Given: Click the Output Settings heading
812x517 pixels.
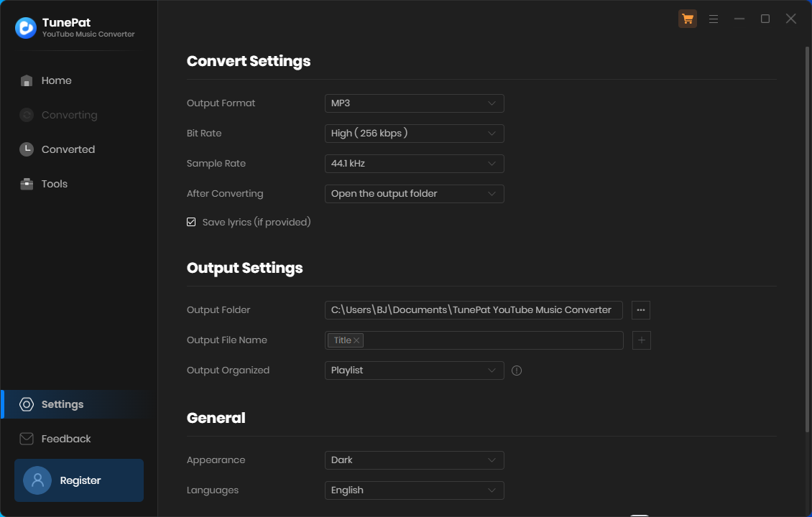Looking at the screenshot, I should tap(244, 268).
